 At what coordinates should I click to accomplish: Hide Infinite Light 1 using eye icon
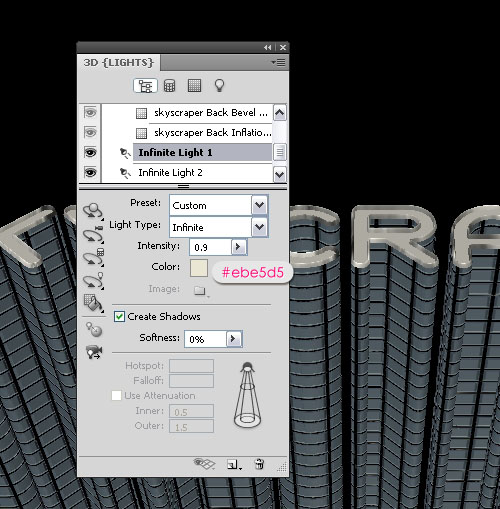pos(90,153)
